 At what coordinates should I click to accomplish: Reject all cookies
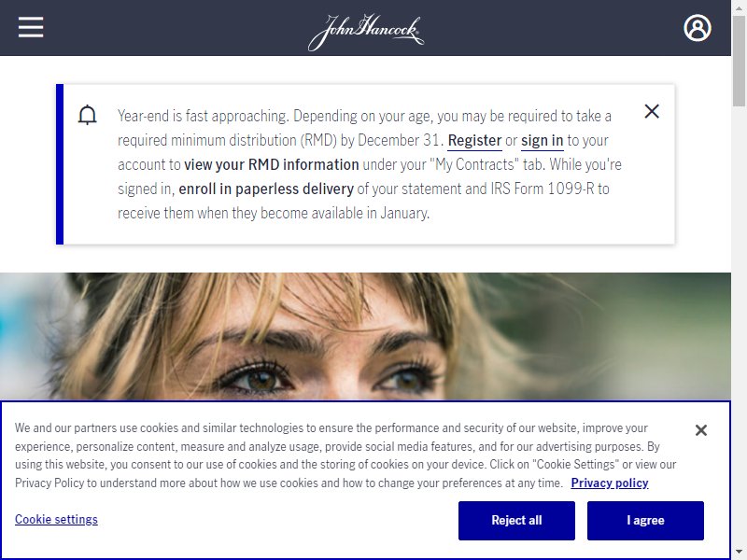tap(516, 521)
